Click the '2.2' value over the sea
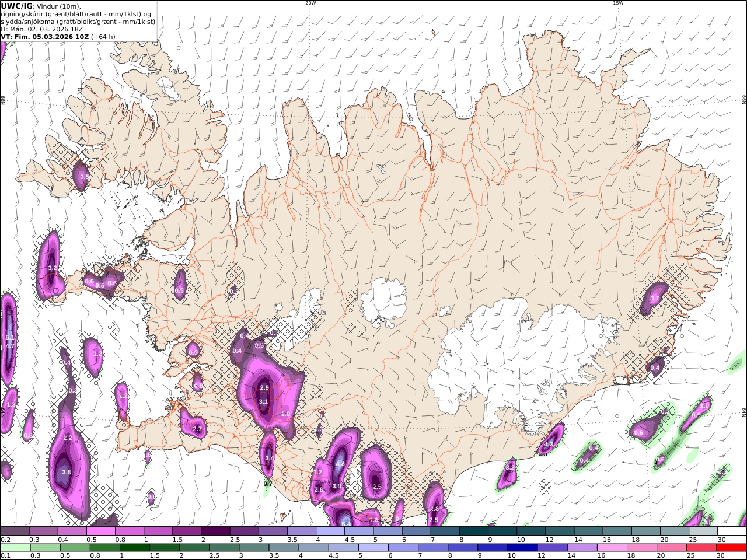The height and width of the screenshot is (560, 747). 67,437
